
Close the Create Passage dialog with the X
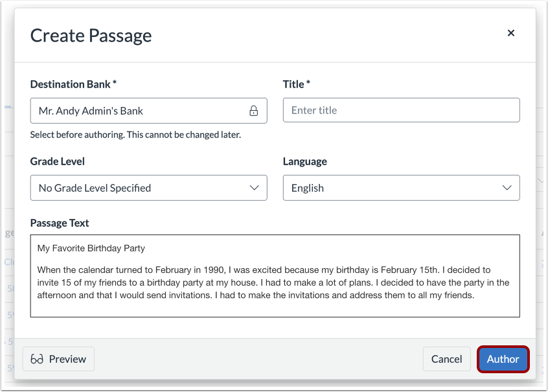(x=511, y=33)
